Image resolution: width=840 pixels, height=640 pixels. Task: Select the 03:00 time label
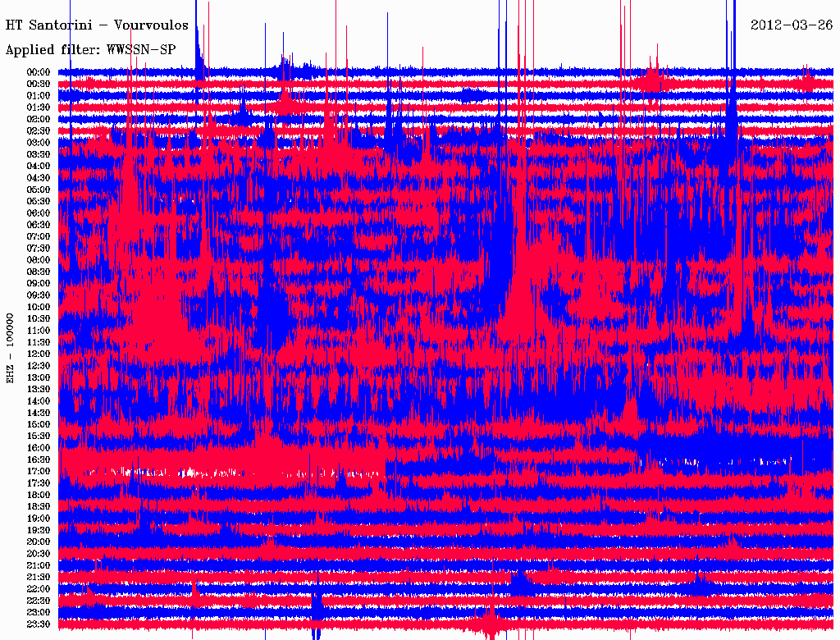39,143
